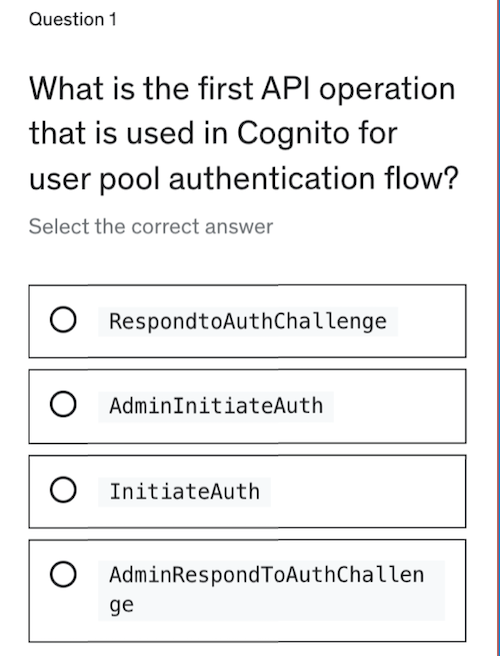Screen dimensions: 500x656
Task: Click the AdminInitiateAuth code label text
Action: point(216,406)
